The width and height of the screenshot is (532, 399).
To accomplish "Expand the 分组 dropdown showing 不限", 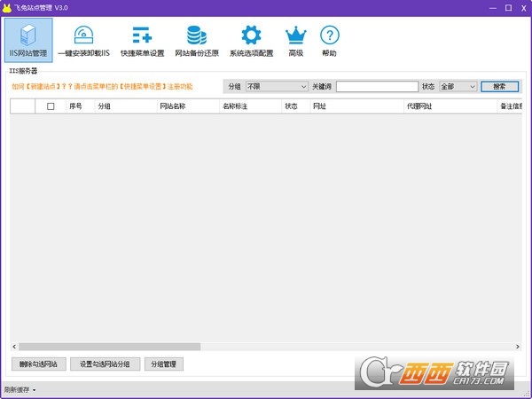I will [277, 87].
